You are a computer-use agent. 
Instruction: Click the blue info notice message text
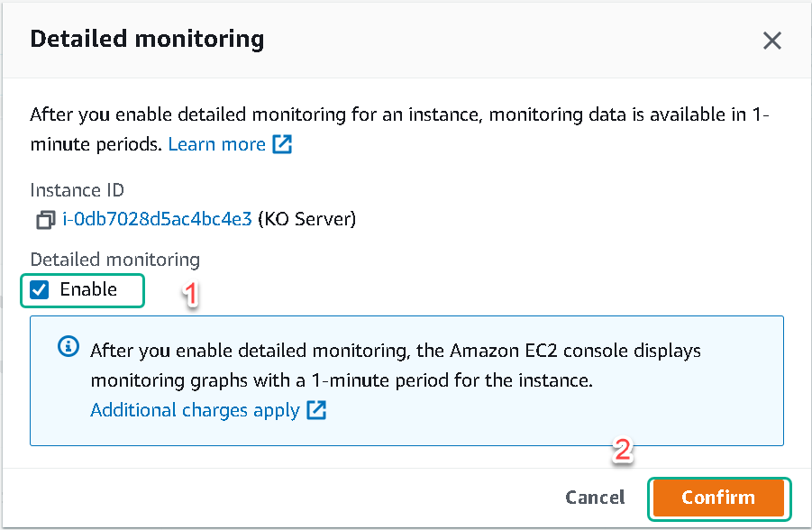click(395, 365)
